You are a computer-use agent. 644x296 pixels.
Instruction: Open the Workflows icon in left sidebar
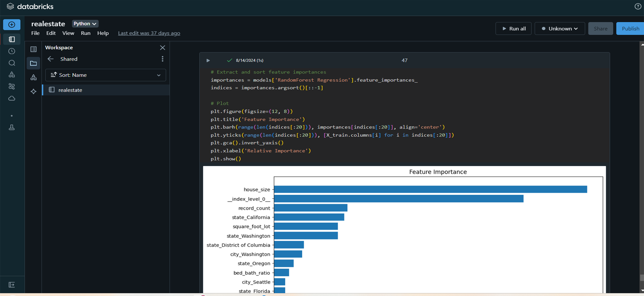pyautogui.click(x=12, y=86)
